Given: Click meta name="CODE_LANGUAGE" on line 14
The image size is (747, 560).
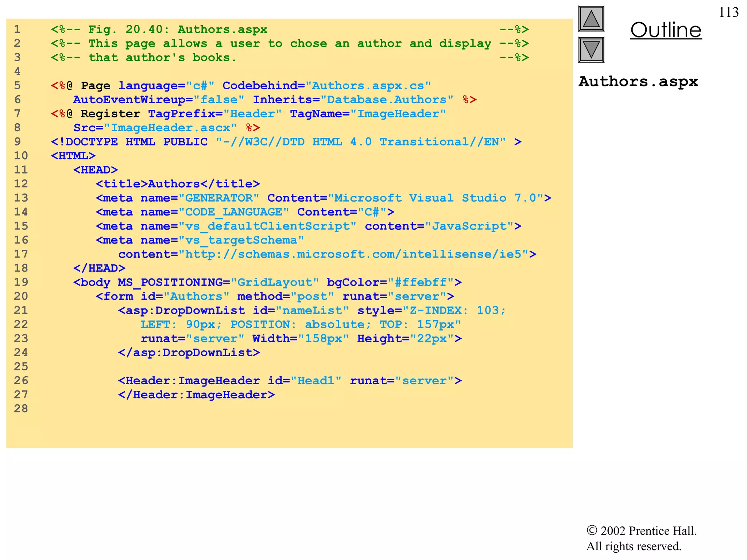Looking at the screenshot, I should (193, 212).
